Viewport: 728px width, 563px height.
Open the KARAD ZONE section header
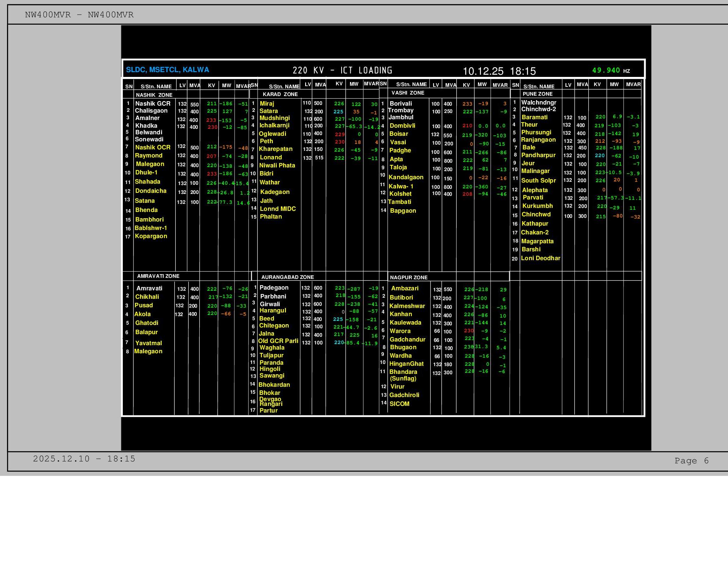pos(280,94)
